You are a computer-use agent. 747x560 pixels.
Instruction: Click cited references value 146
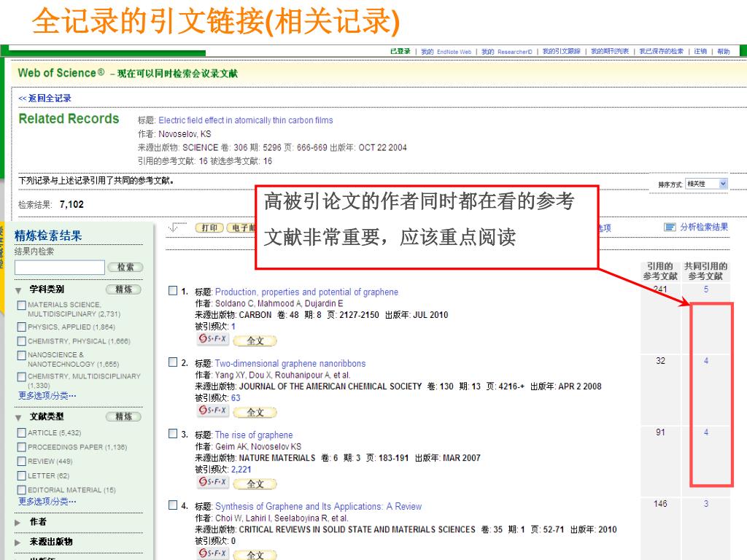(660, 503)
